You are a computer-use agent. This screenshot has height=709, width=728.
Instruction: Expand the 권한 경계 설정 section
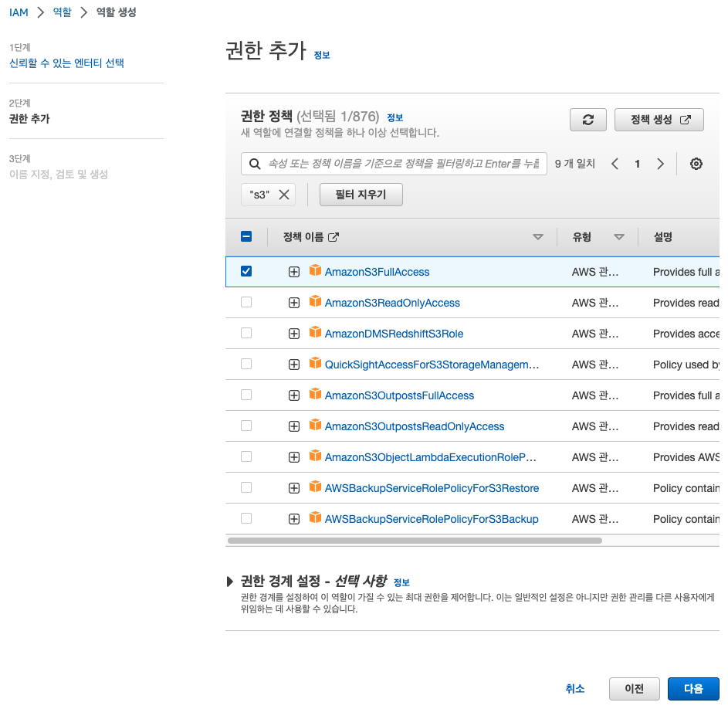tap(229, 582)
